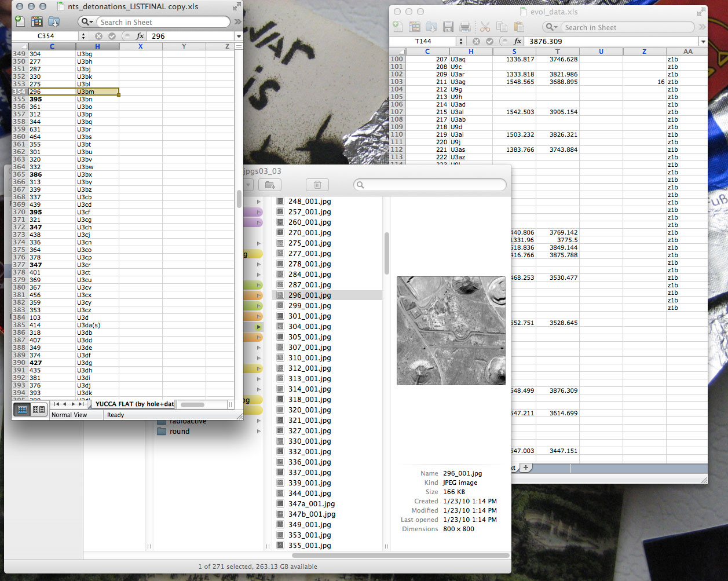Click New Folder icon in Finder toolbar

point(270,185)
